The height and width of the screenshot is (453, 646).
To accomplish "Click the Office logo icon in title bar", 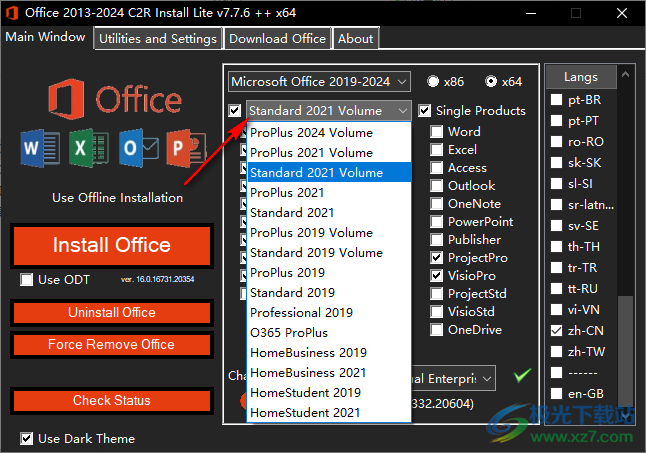I will tap(12, 13).
